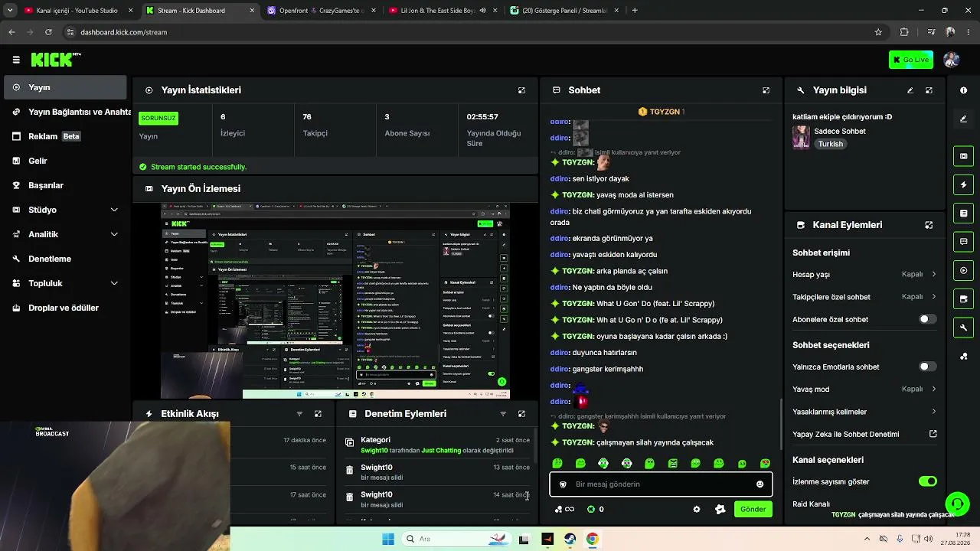The height and width of the screenshot is (551, 980).
Task: Go to Gelir in the sidebar
Action: click(65, 161)
